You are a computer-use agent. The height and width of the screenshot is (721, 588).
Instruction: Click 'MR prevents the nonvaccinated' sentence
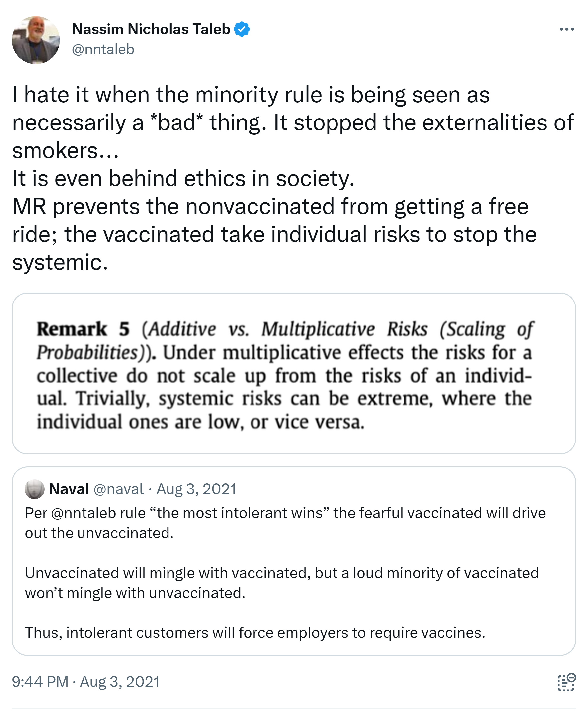[x=270, y=206]
